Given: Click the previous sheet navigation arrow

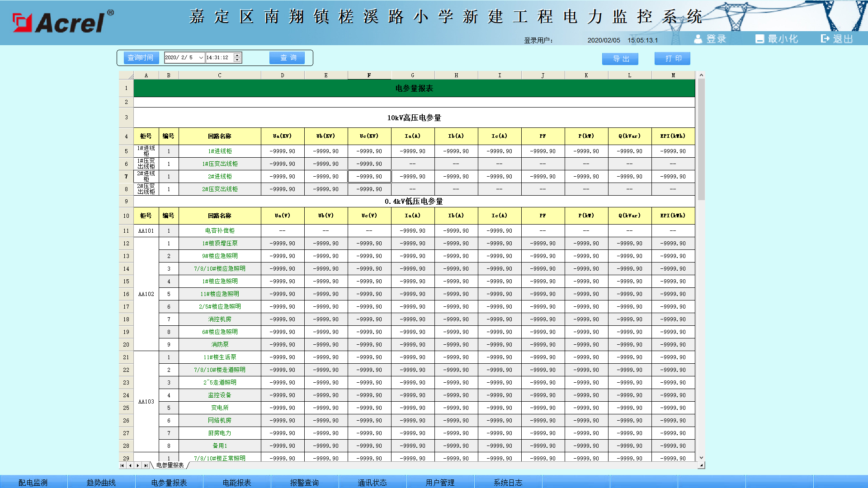Looking at the screenshot, I should 130,465.
